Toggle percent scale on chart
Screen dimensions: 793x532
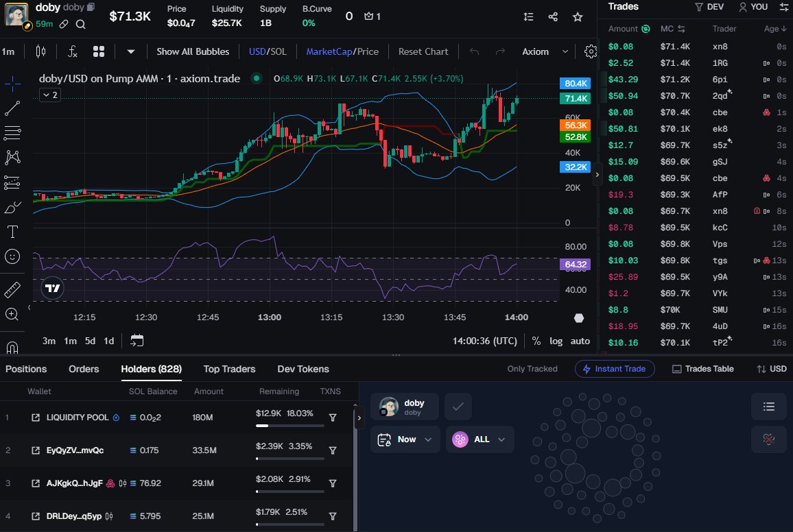click(536, 341)
